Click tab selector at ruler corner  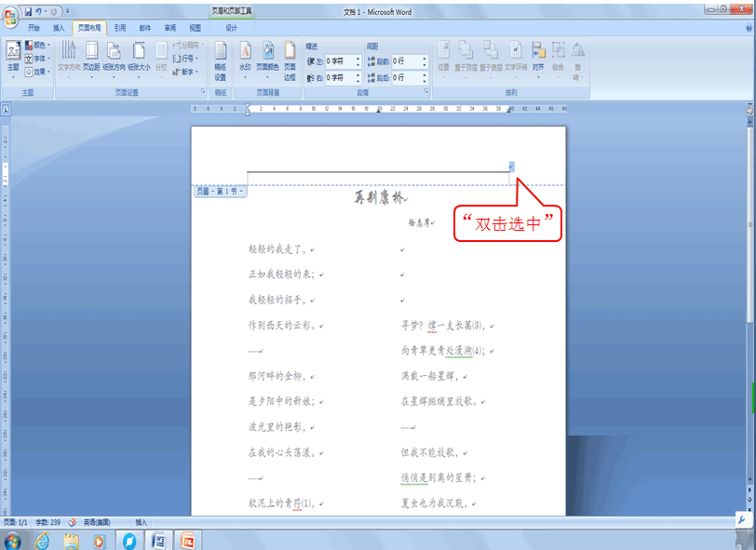coord(6,110)
